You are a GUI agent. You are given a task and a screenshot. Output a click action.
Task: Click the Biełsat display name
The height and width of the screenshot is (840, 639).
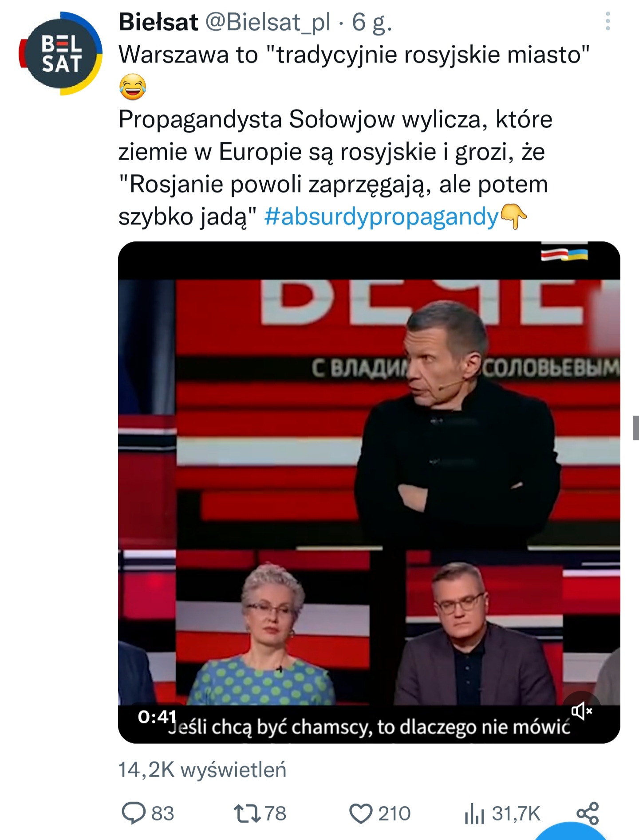(158, 22)
